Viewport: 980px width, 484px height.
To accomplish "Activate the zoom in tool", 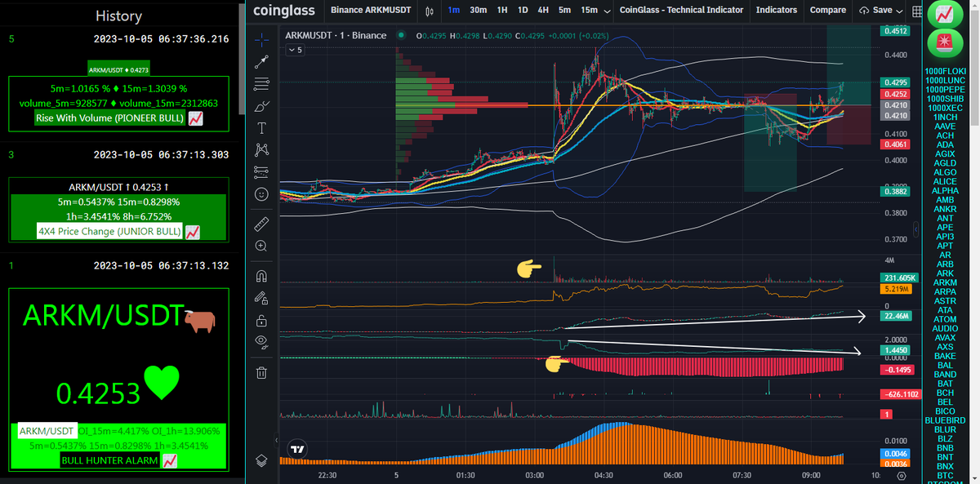I will [x=261, y=245].
